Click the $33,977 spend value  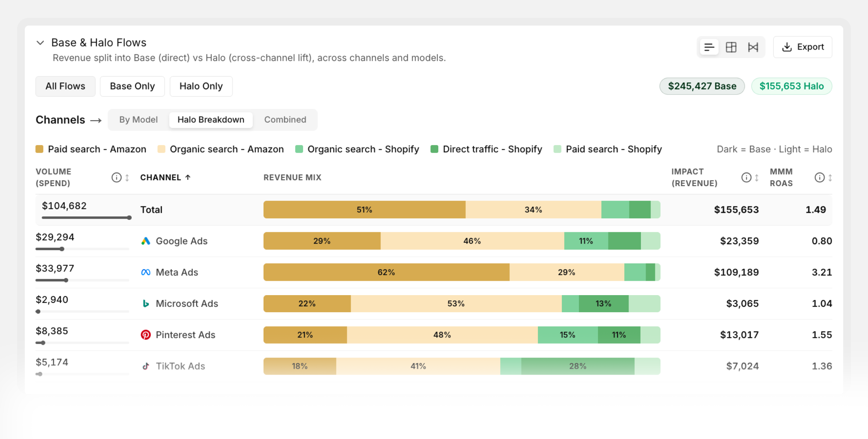click(55, 268)
